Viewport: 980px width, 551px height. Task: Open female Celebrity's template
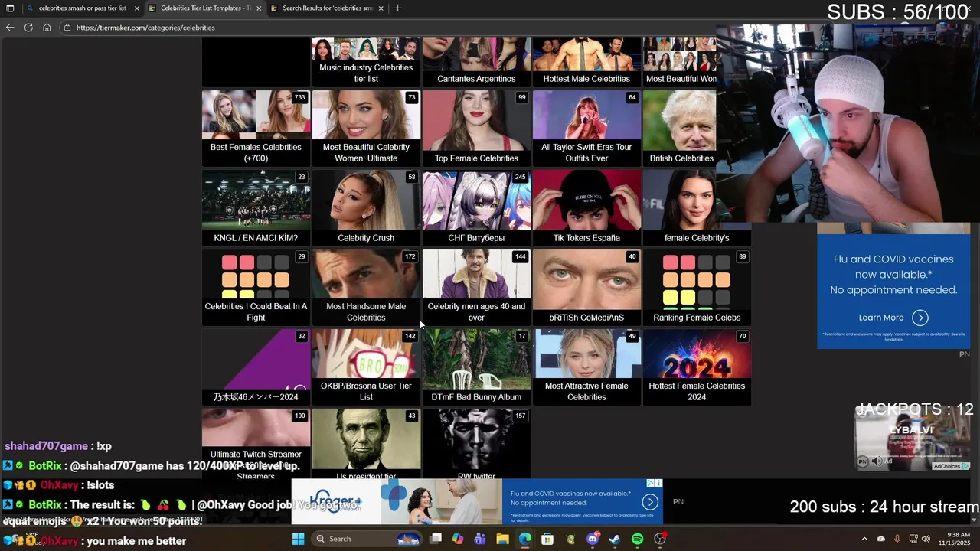coord(697,207)
